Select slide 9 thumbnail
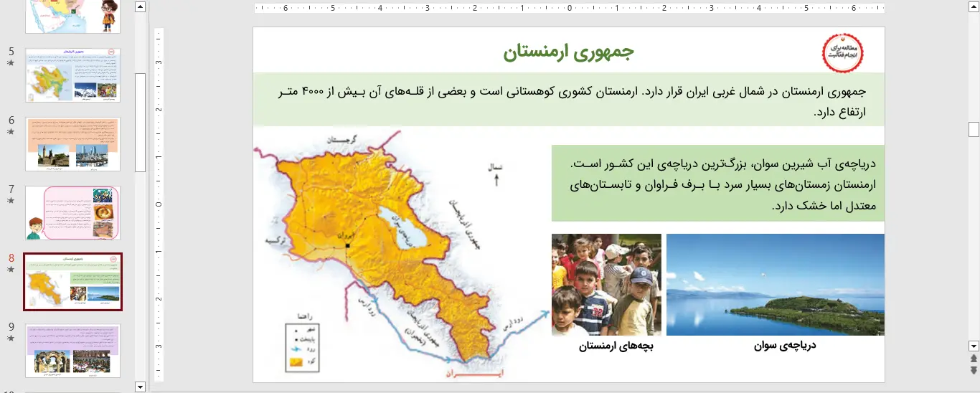This screenshot has width=980, height=393. pyautogui.click(x=72, y=350)
